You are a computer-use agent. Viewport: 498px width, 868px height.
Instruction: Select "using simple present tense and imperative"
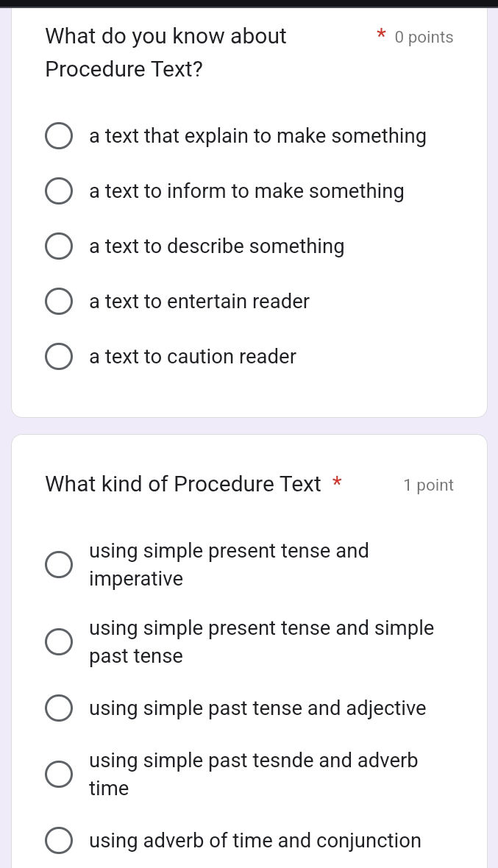[x=59, y=564]
